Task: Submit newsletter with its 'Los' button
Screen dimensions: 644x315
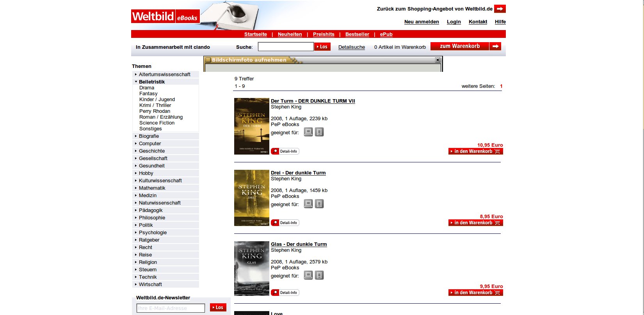Action: (218, 308)
